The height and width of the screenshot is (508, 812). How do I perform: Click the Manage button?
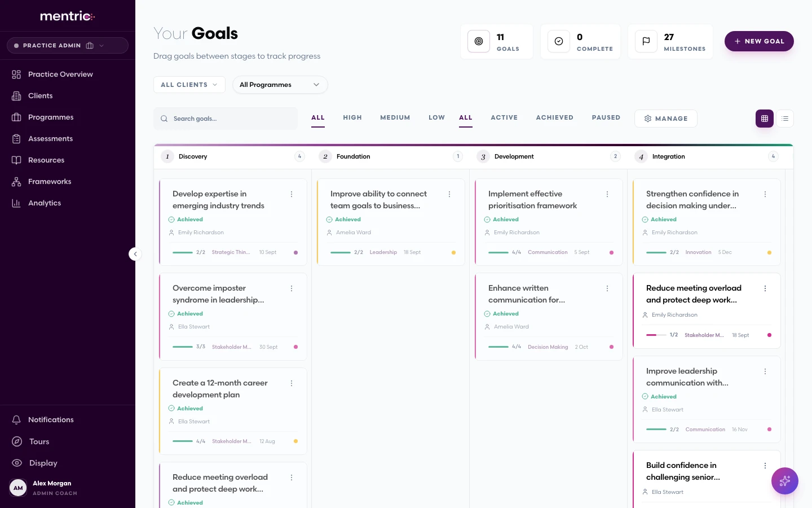pos(666,119)
